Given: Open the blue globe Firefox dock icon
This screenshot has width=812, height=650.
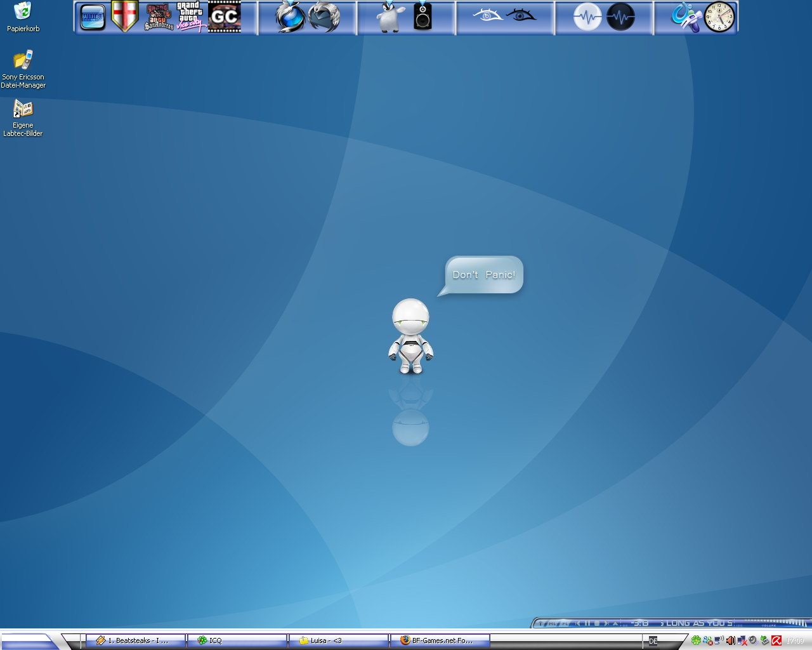Looking at the screenshot, I should point(290,17).
